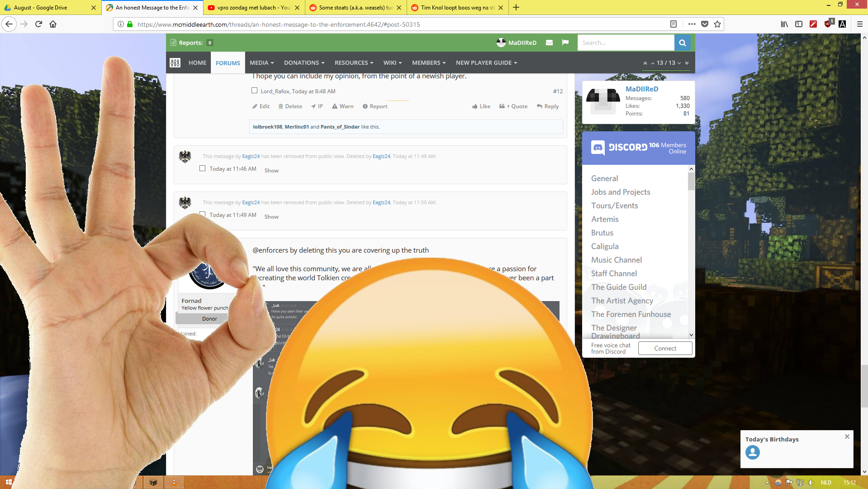Switch to the August - Google Drive tab
The width and height of the screenshot is (868, 489).
click(x=50, y=8)
